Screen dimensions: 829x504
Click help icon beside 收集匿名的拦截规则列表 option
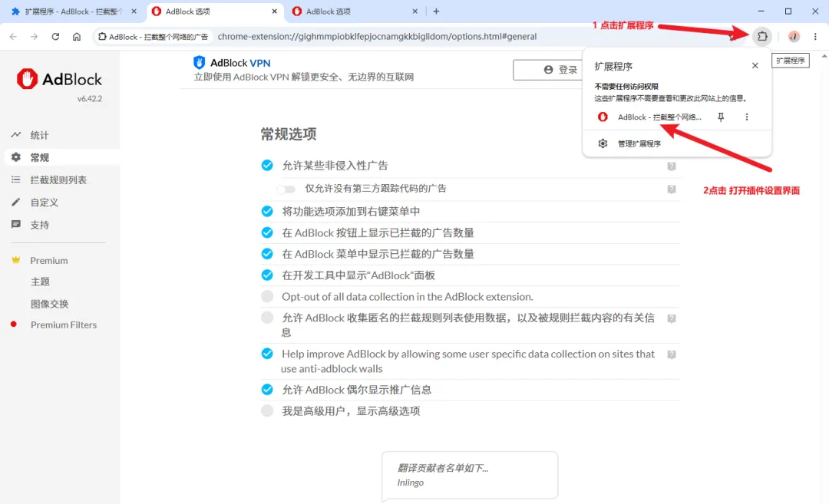pyautogui.click(x=672, y=318)
